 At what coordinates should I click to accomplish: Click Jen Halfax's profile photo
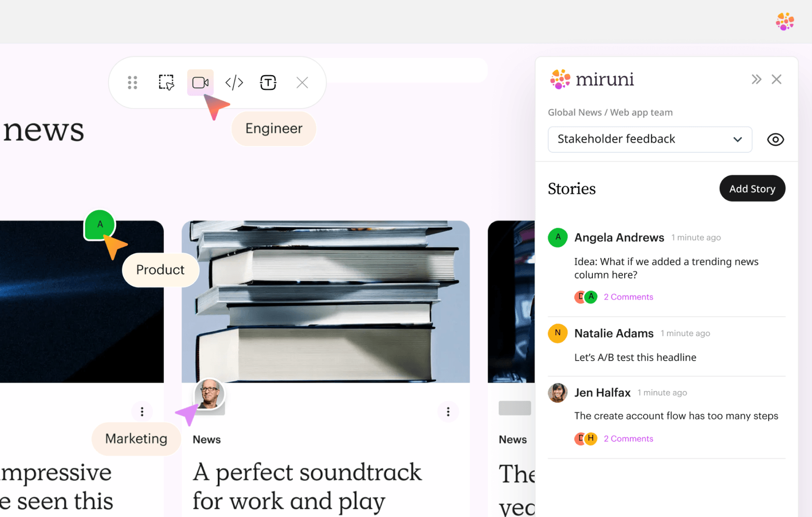[x=558, y=393]
